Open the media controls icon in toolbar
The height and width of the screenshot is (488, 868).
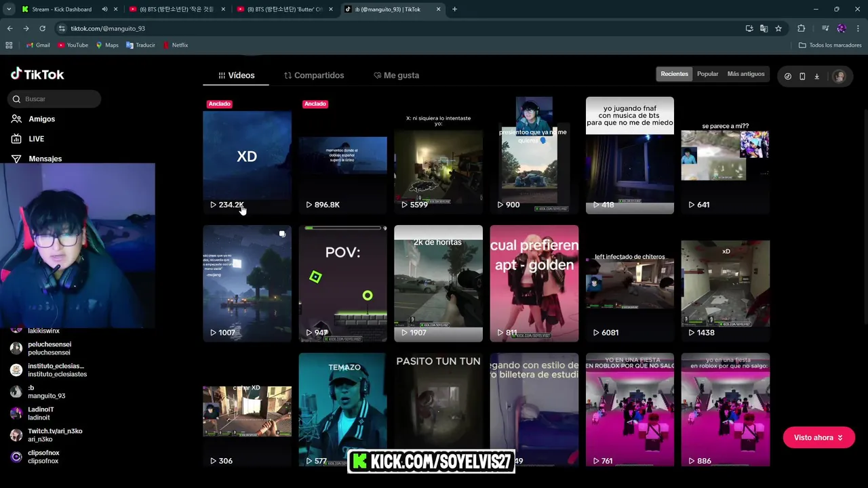[825, 28]
